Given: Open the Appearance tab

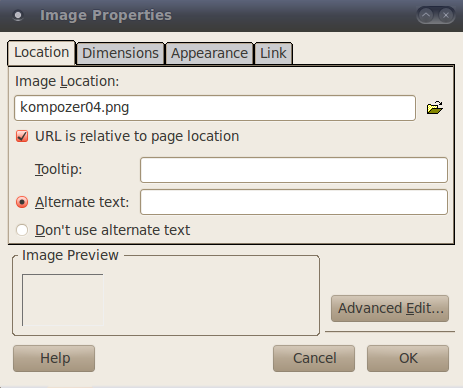Looking at the screenshot, I should [x=209, y=53].
